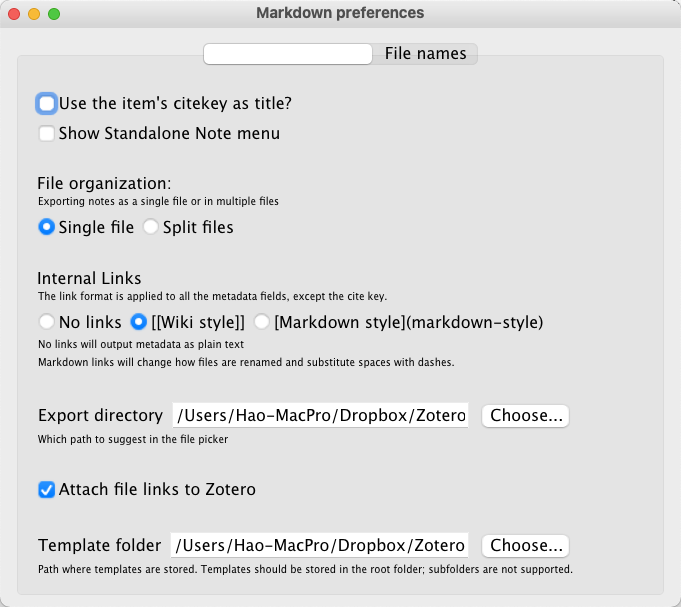Choose the Split files radio option
681x607 pixels.
151,227
